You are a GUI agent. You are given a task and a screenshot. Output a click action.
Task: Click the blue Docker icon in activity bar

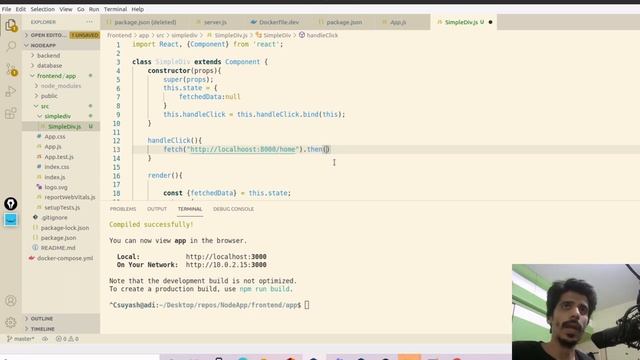(11, 220)
